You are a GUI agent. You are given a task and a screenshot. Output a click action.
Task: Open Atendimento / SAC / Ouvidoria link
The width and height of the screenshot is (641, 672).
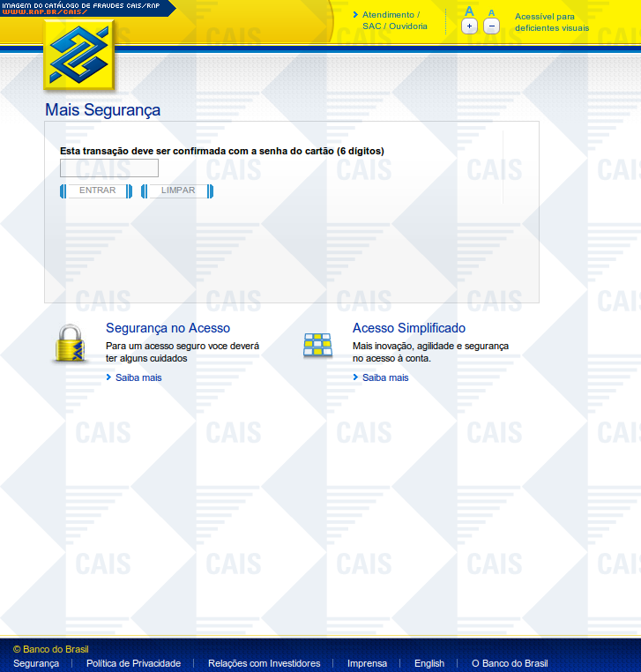coord(394,20)
